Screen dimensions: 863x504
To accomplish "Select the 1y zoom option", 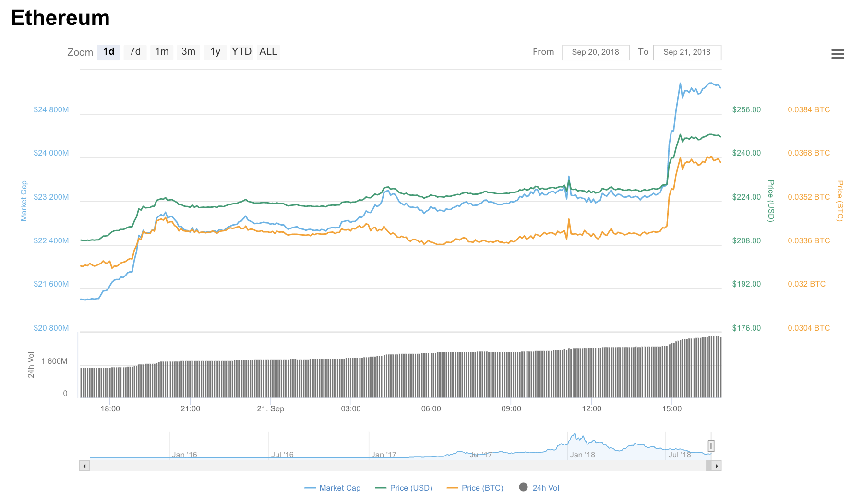I will pyautogui.click(x=215, y=52).
